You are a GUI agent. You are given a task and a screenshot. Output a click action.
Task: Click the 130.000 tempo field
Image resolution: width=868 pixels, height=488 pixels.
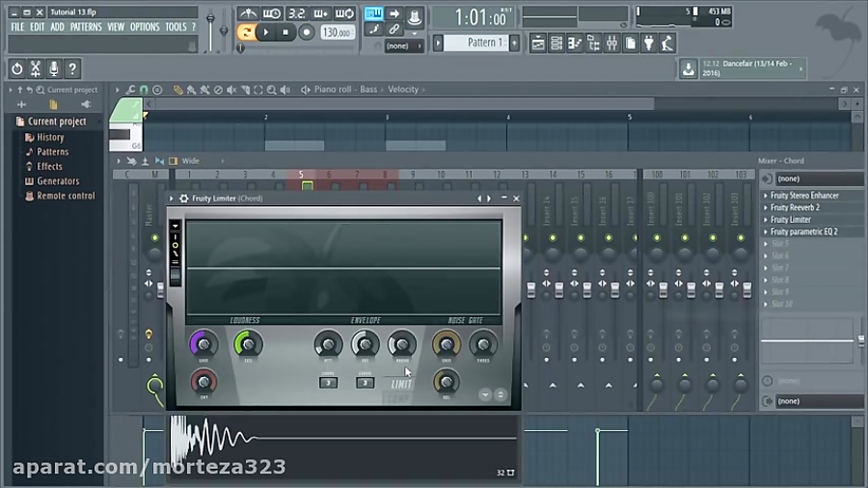pos(337,32)
